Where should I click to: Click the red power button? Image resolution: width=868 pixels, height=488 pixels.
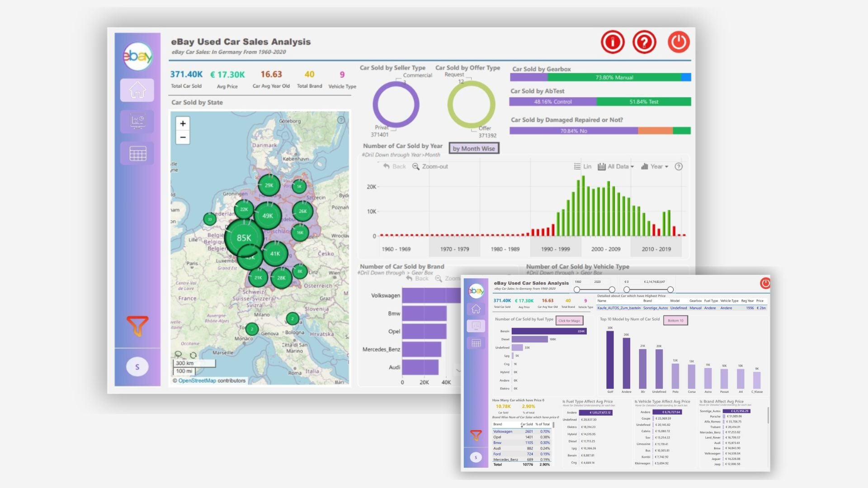(678, 42)
